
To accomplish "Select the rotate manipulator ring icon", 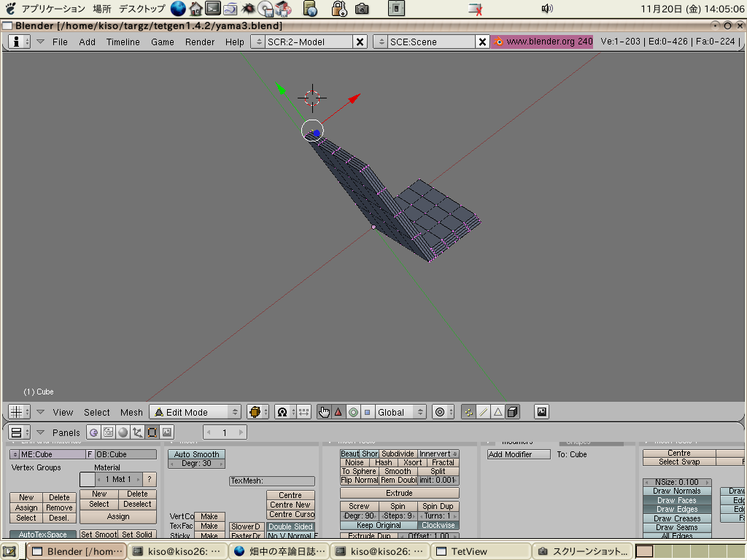I will point(353,412).
